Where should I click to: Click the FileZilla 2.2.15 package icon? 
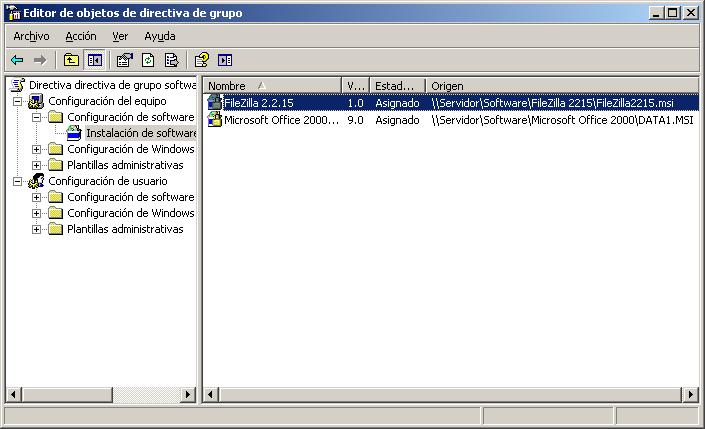tap(214, 103)
